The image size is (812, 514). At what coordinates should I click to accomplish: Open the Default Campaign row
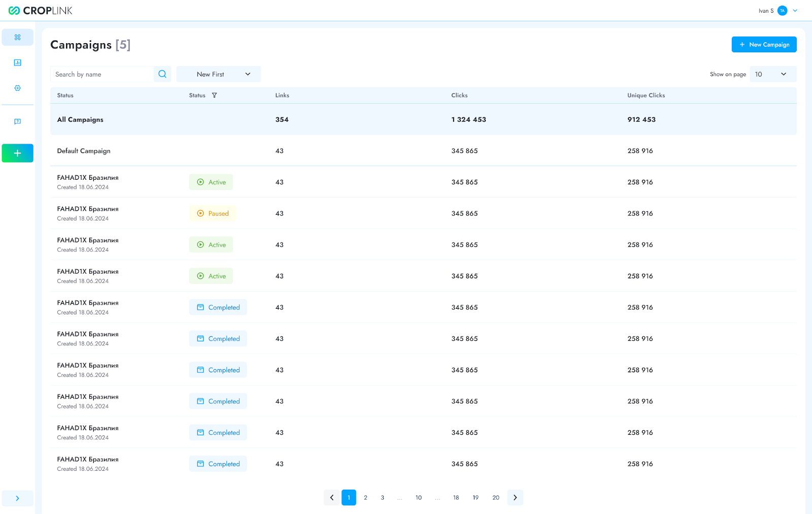(x=84, y=151)
